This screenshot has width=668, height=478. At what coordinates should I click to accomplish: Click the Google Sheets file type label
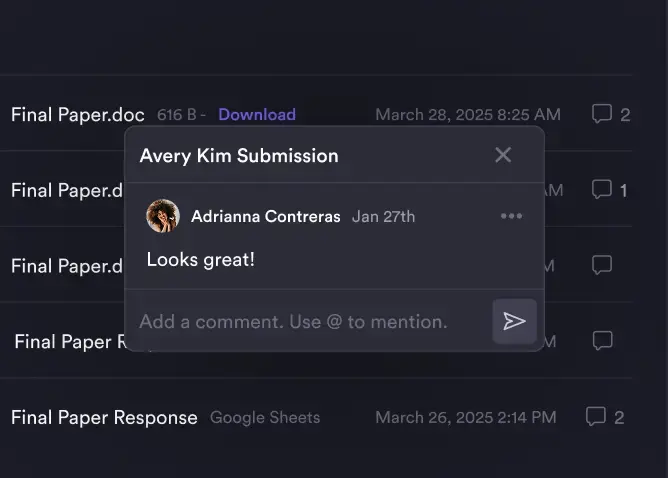[265, 417]
